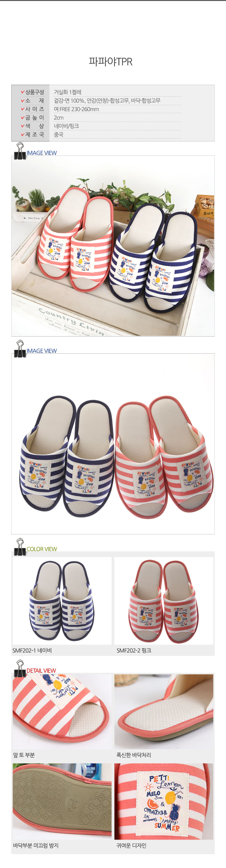This screenshot has width=226, height=868.
Task: Click the first IMAGE VIEW binder clip icon
Action: (20, 151)
